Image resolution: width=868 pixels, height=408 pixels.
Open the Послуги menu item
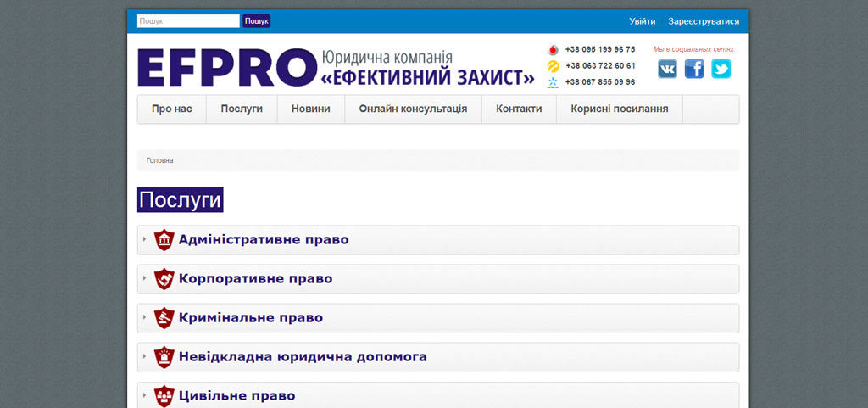(x=242, y=109)
